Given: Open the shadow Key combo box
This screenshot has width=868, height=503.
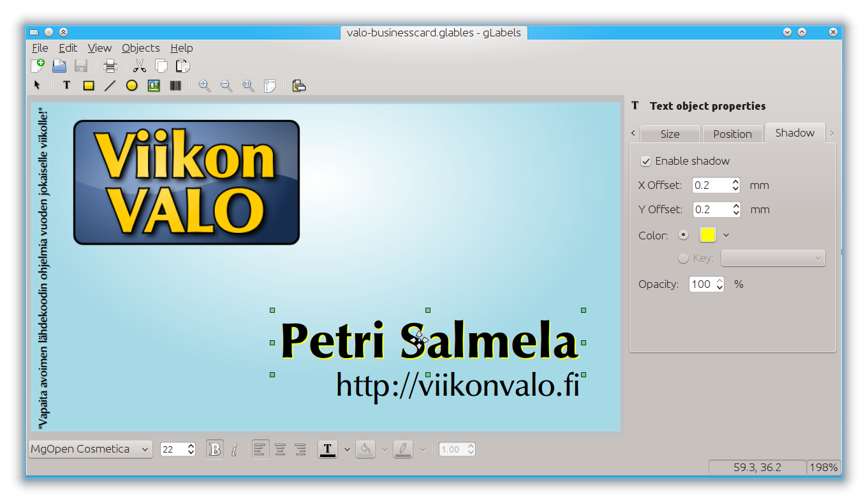Looking at the screenshot, I should point(773,258).
